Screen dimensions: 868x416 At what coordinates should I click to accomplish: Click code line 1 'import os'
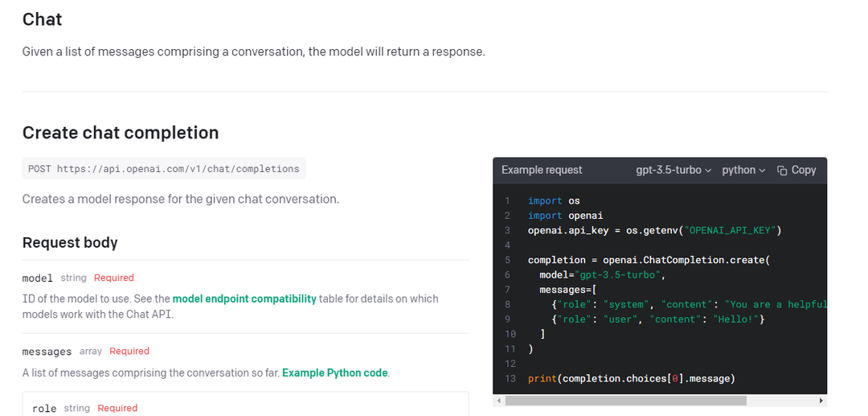pyautogui.click(x=554, y=201)
